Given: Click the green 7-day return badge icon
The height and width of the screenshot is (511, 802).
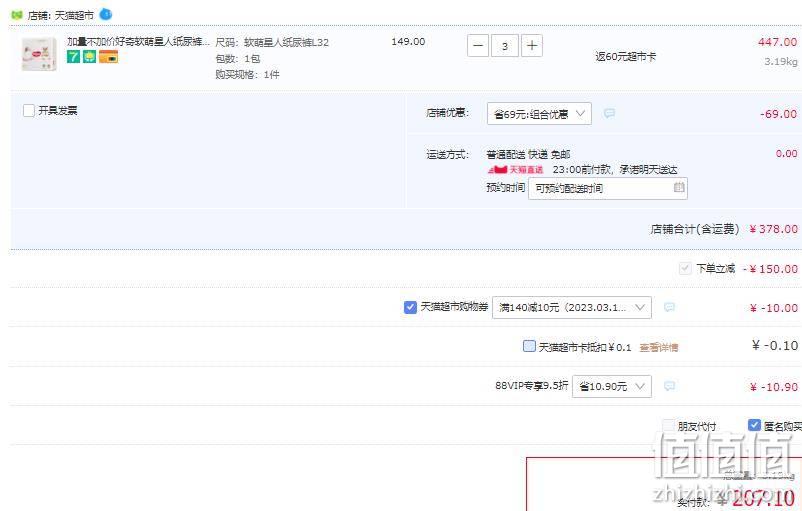Looking at the screenshot, I should point(74,56).
